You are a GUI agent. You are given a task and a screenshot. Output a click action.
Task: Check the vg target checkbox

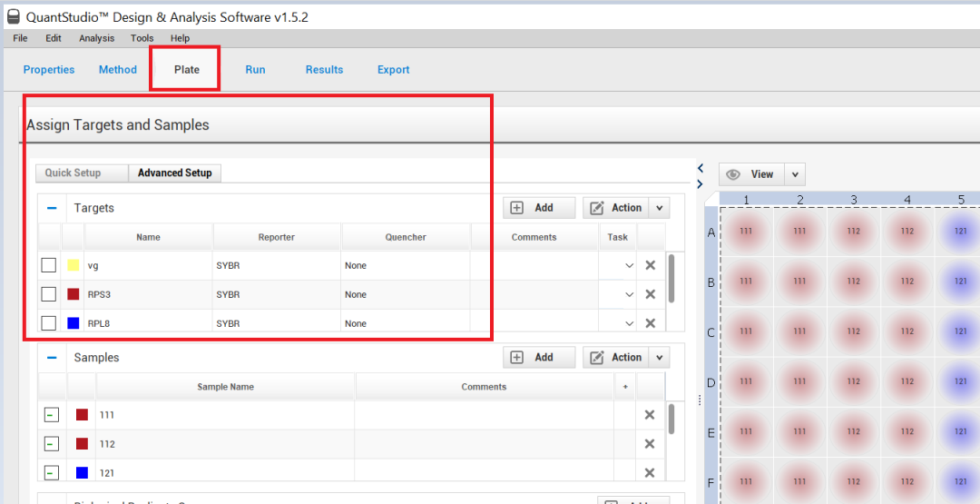click(x=49, y=265)
